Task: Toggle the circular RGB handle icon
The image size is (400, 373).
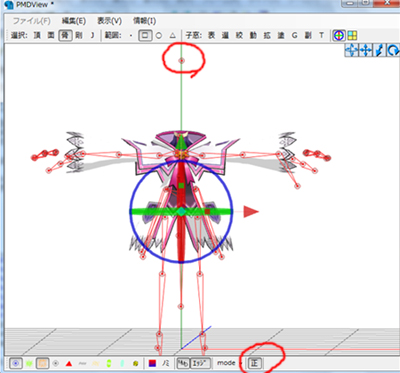Action: [x=339, y=35]
